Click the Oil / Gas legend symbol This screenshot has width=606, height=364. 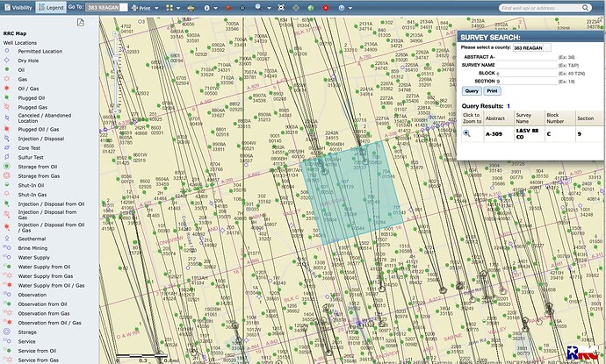click(x=6, y=89)
